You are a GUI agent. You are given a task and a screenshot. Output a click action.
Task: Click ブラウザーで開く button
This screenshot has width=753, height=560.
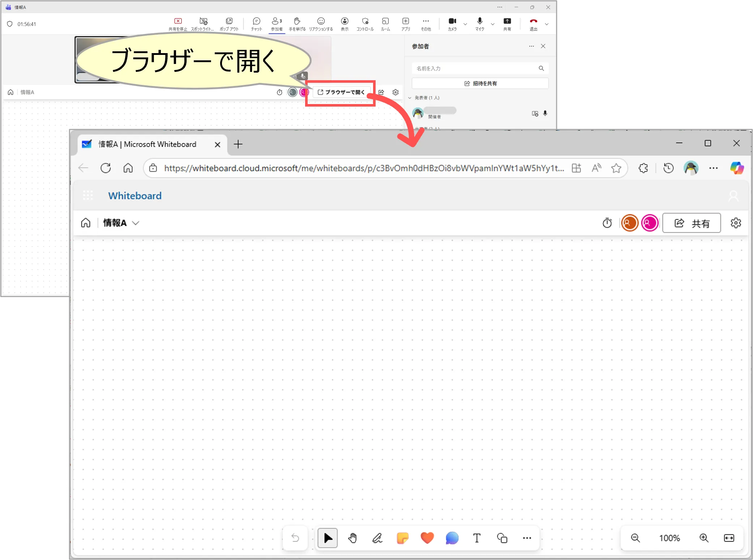coord(341,92)
